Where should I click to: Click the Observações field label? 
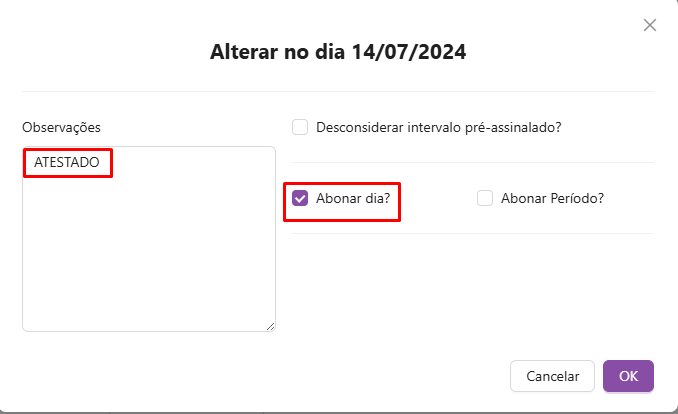coord(61,127)
